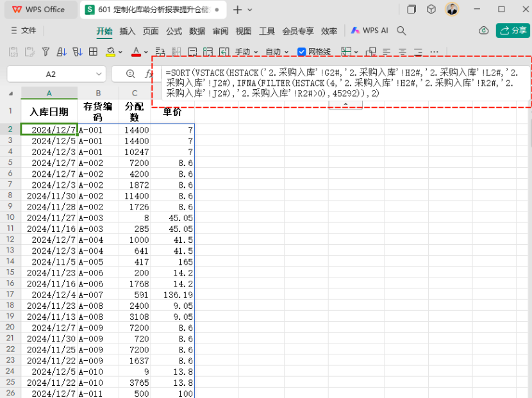The width and height of the screenshot is (532, 398).
Task: Align cell text to the left
Action: pyautogui.click(x=387, y=52)
